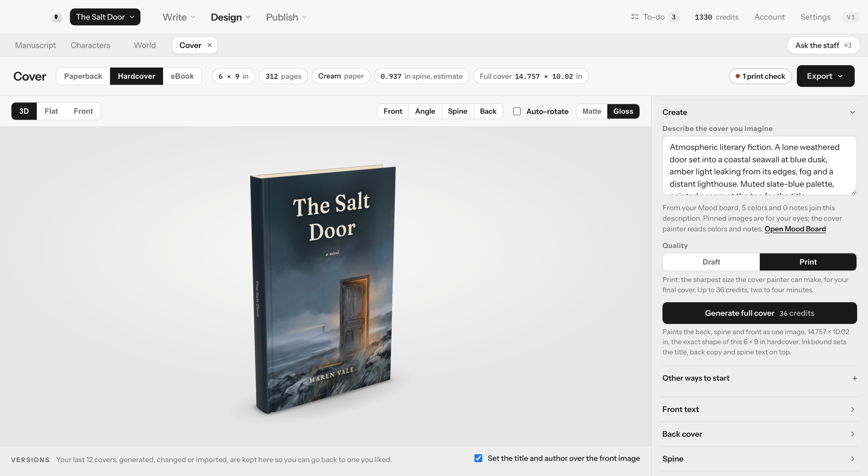The image size is (868, 476).
Task: Switch to the Characters tab
Action: 90,45
